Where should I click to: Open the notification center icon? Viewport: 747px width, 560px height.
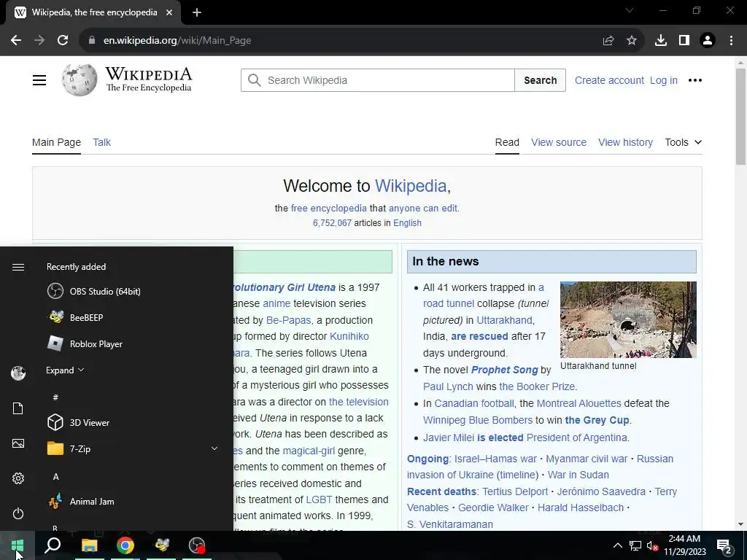tap(724, 545)
